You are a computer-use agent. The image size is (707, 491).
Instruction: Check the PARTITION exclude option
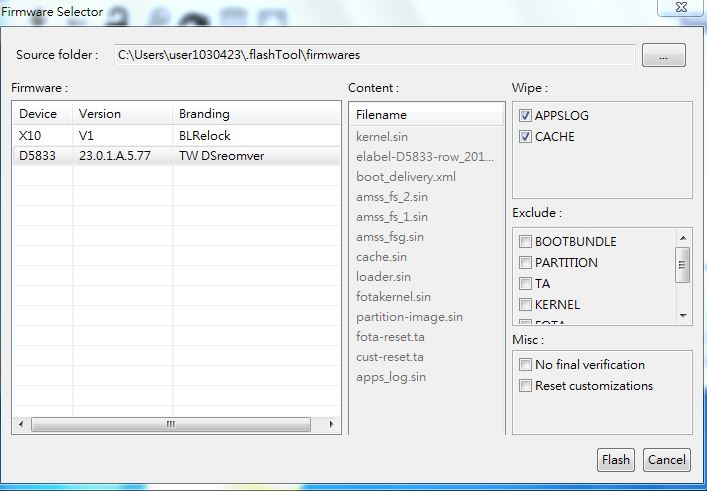point(525,262)
